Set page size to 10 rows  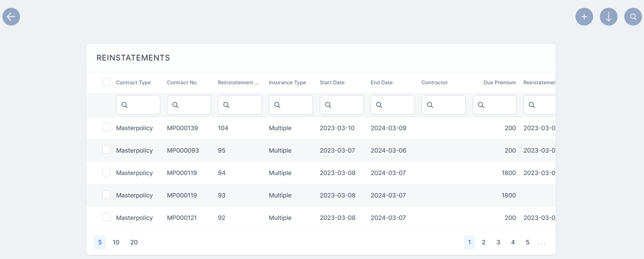coord(116,242)
